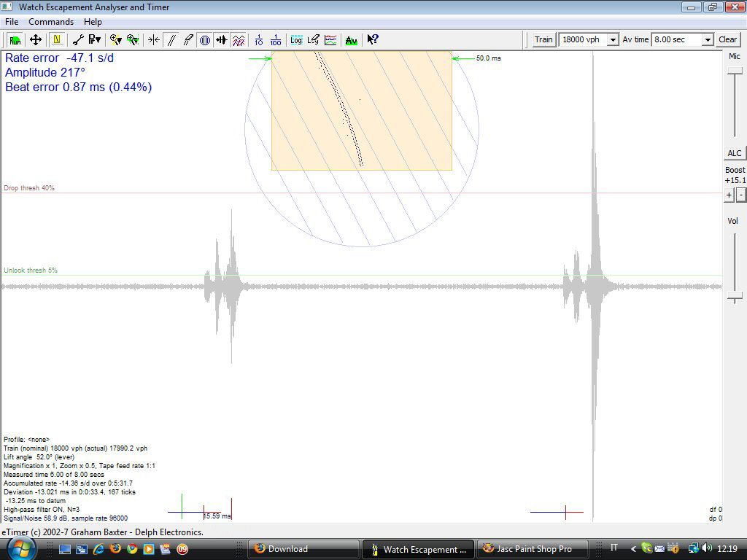747x560 pixels.
Task: Click the x10 magnification icon
Action: [258, 40]
